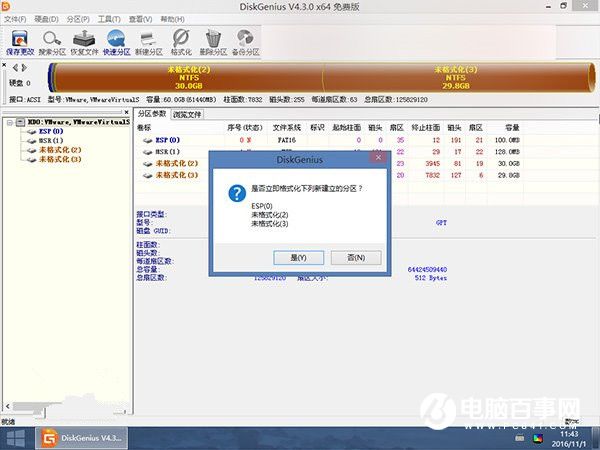Click the colorful tray icon near clock
Image resolution: width=600 pixels, height=450 pixels.
(538, 439)
